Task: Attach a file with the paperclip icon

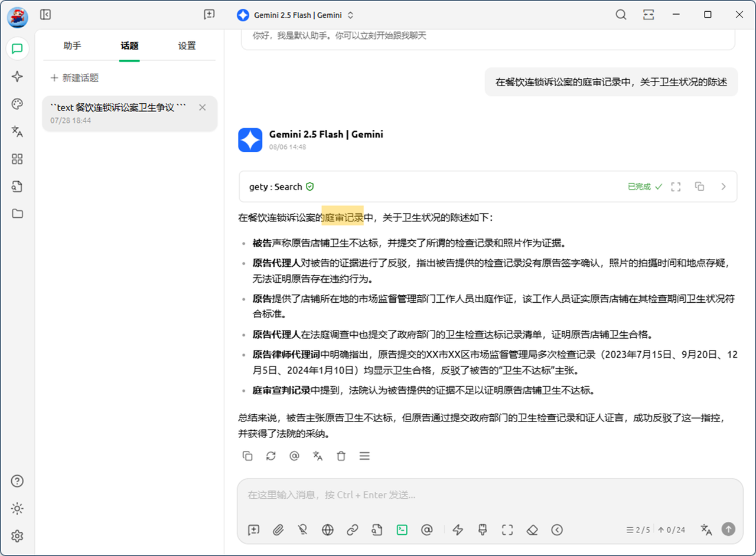Action: pos(278,530)
